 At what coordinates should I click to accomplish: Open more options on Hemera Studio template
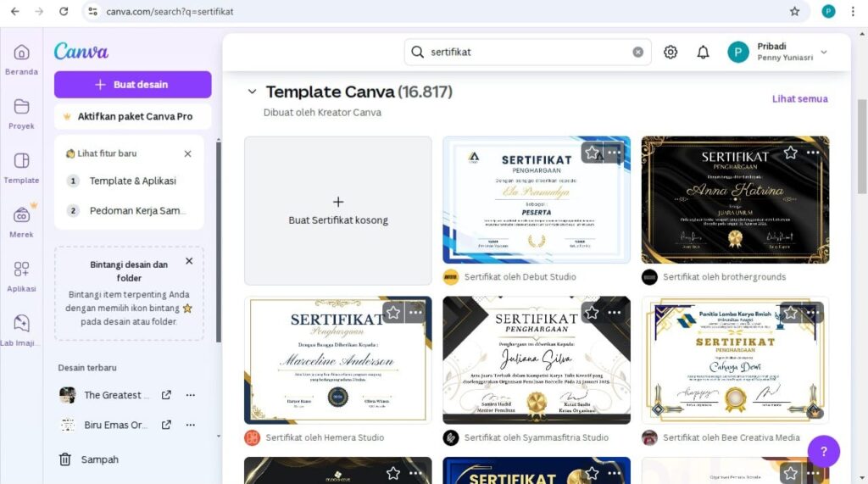[415, 313]
